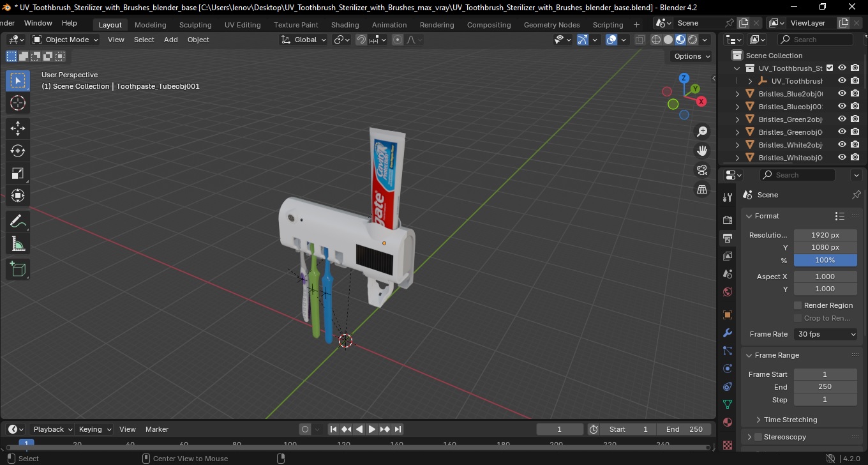Open the Tool properties tab
Image resolution: width=868 pixels, height=465 pixels.
pos(728,197)
